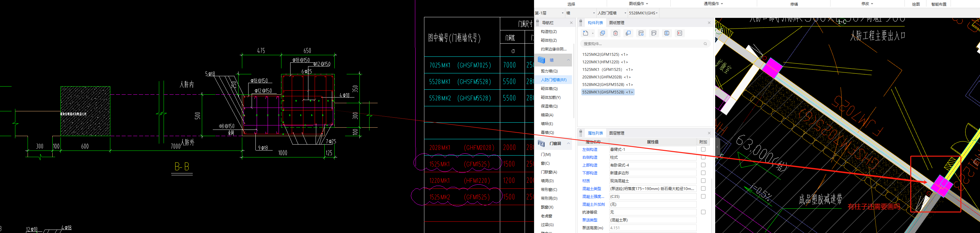Tick the 附加 checkbox for 混凝土类型

click(703, 188)
